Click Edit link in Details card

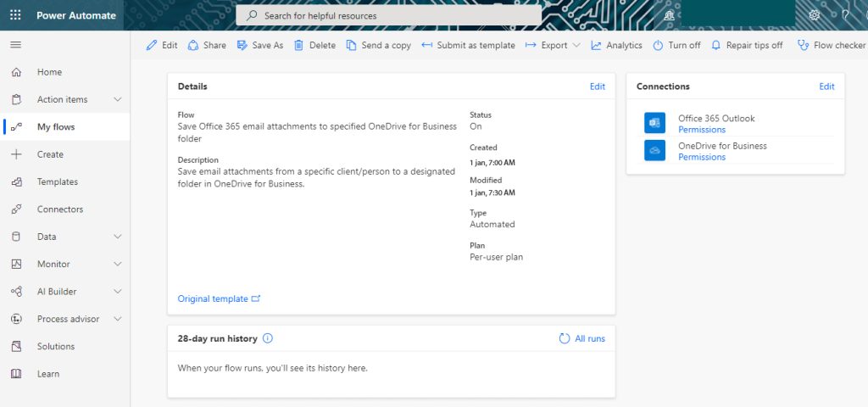pyautogui.click(x=598, y=86)
